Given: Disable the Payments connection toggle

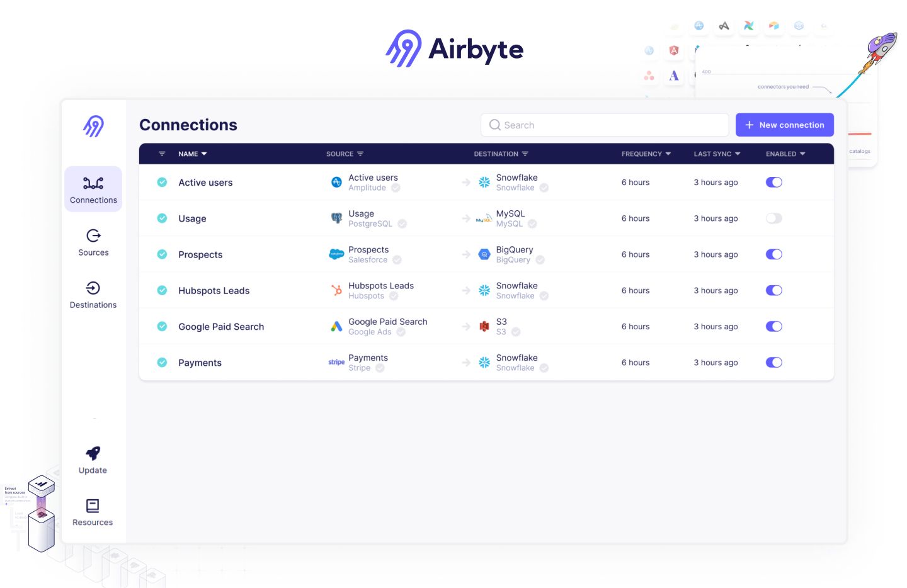Looking at the screenshot, I should tap(774, 362).
